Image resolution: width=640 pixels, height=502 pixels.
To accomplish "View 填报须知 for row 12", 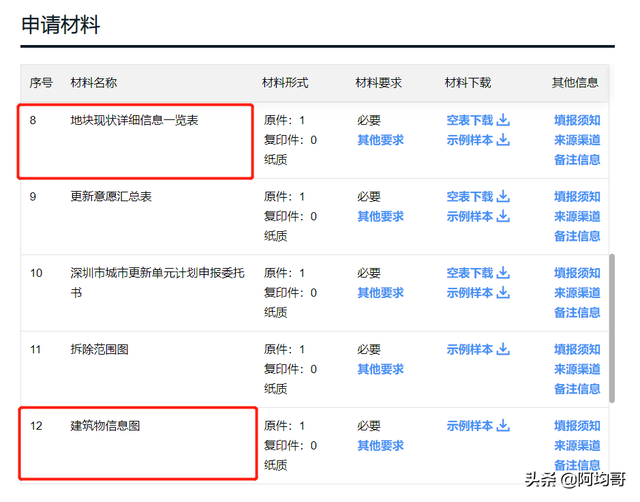I will [577, 425].
